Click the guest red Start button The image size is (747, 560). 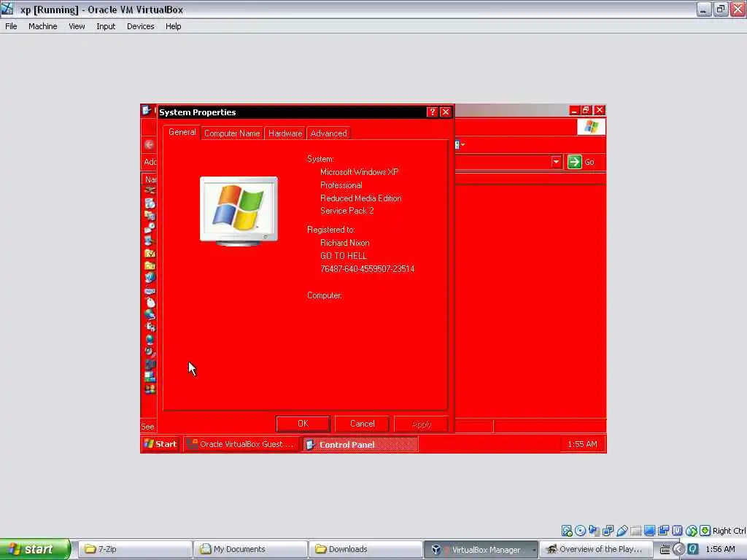160,444
